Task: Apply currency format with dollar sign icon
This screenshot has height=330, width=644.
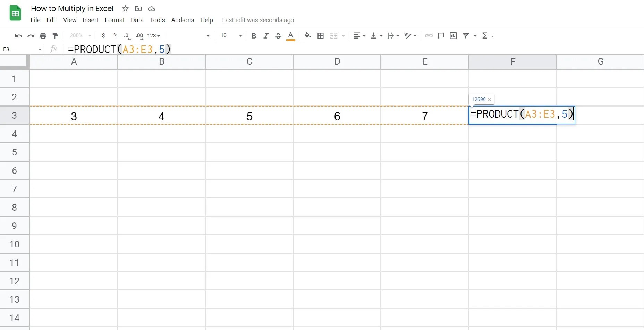Action: pos(103,35)
